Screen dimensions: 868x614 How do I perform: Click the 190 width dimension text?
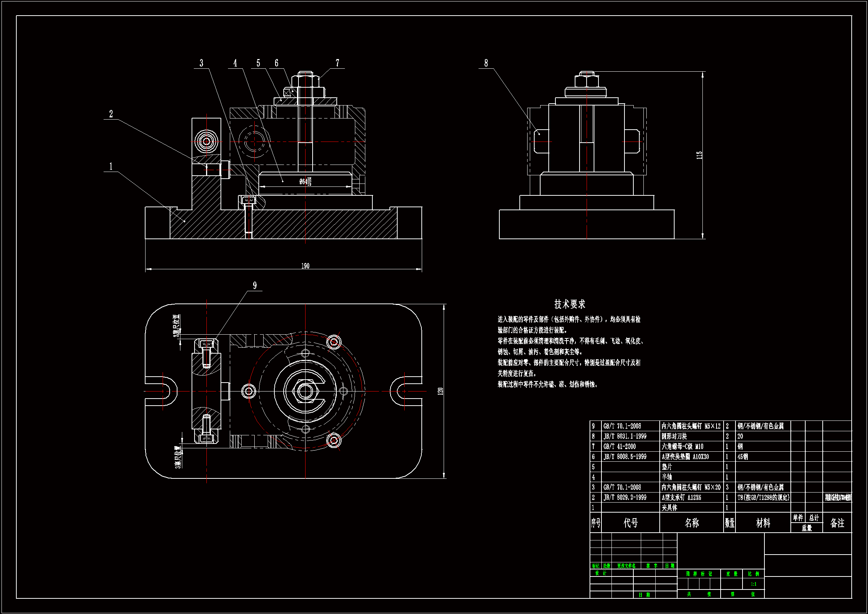(x=305, y=266)
